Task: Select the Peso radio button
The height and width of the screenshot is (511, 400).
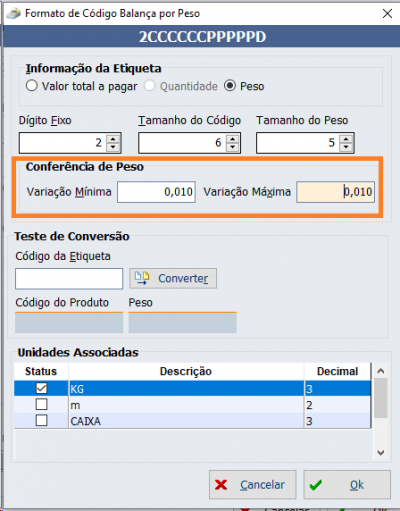Action: [x=230, y=86]
